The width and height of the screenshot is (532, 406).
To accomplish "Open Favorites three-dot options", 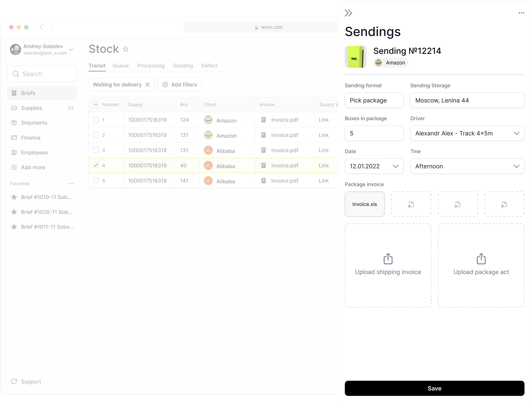I will (x=71, y=184).
